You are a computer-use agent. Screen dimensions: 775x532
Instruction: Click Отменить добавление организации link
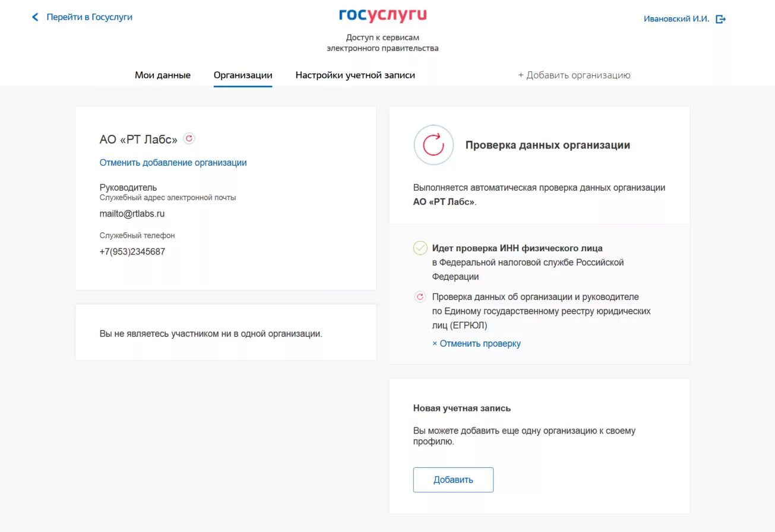[173, 163]
